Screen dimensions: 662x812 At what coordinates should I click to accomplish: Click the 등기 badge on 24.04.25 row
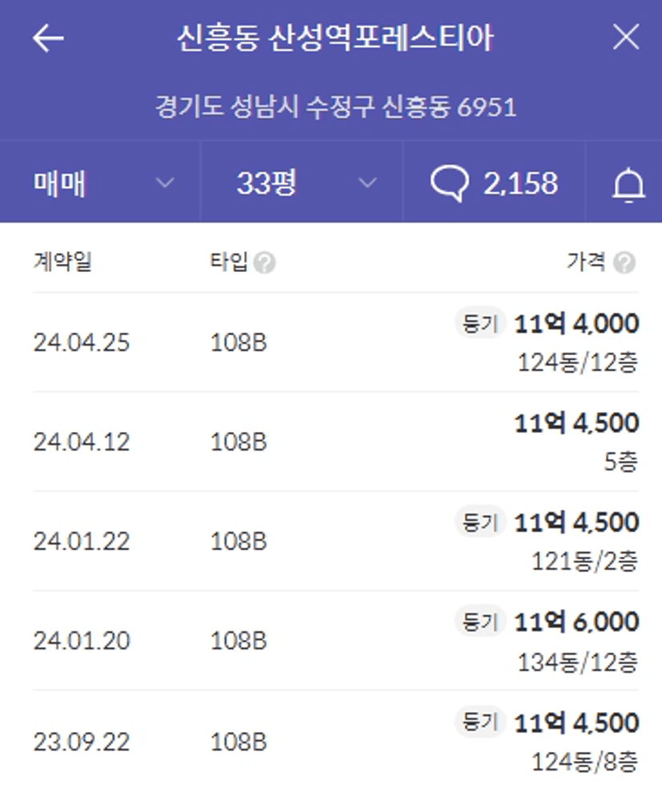pos(479,323)
